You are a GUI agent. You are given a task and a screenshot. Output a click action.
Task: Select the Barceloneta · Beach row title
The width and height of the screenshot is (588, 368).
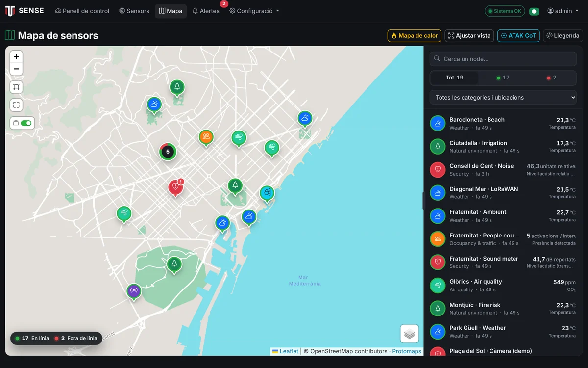coord(477,120)
